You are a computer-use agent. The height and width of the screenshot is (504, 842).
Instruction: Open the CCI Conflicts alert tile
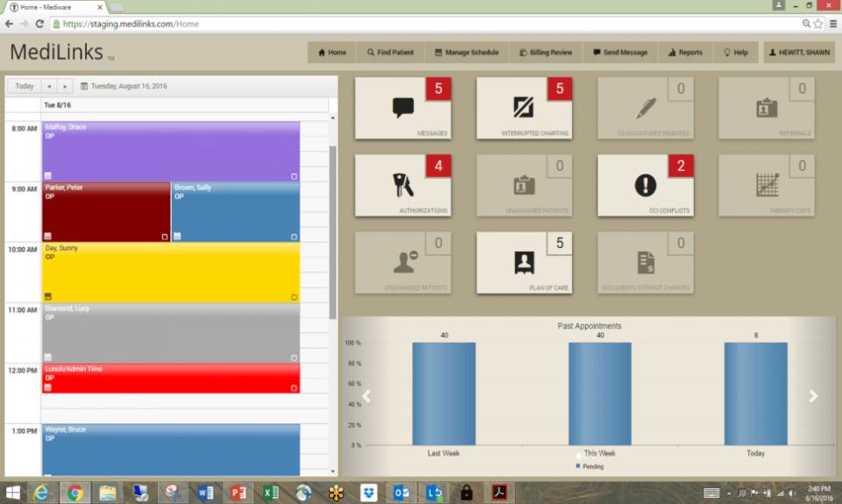pyautogui.click(x=646, y=186)
